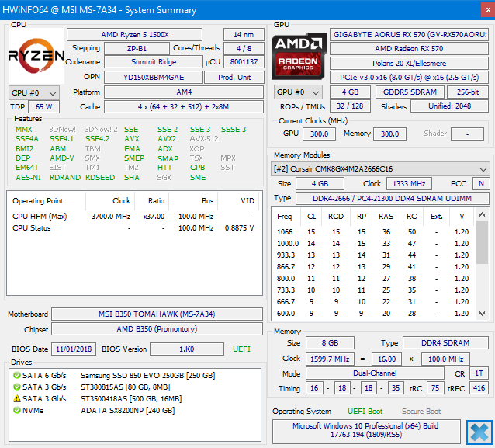Click the timing table scroll down arrow

coord(482,314)
